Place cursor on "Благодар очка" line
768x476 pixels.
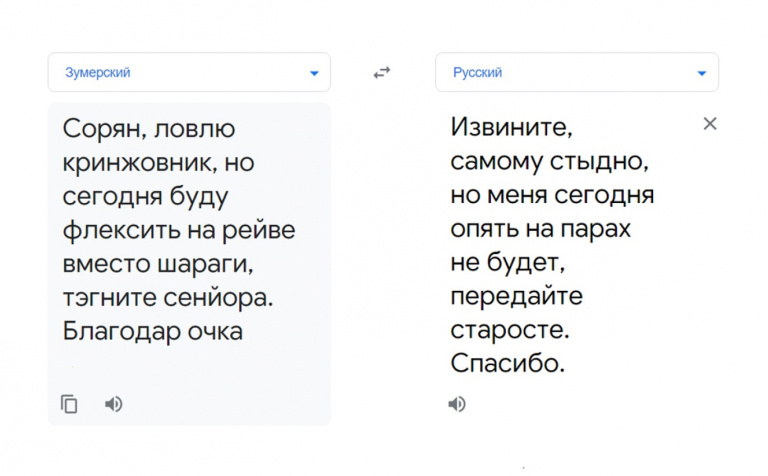click(x=152, y=331)
